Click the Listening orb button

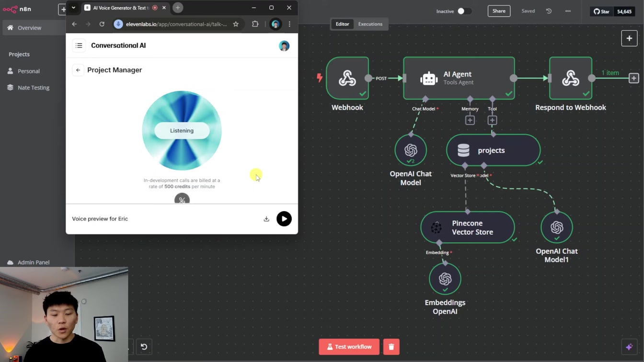click(182, 130)
